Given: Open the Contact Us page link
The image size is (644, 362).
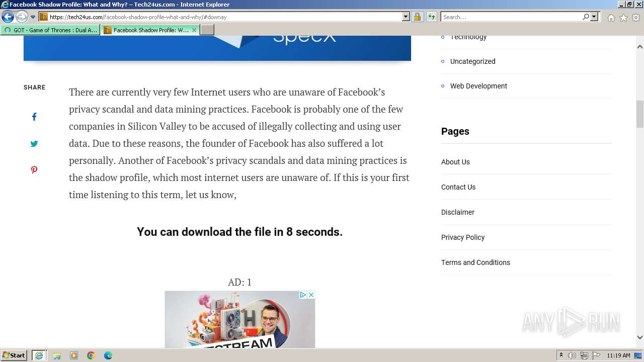Looking at the screenshot, I should (x=458, y=187).
